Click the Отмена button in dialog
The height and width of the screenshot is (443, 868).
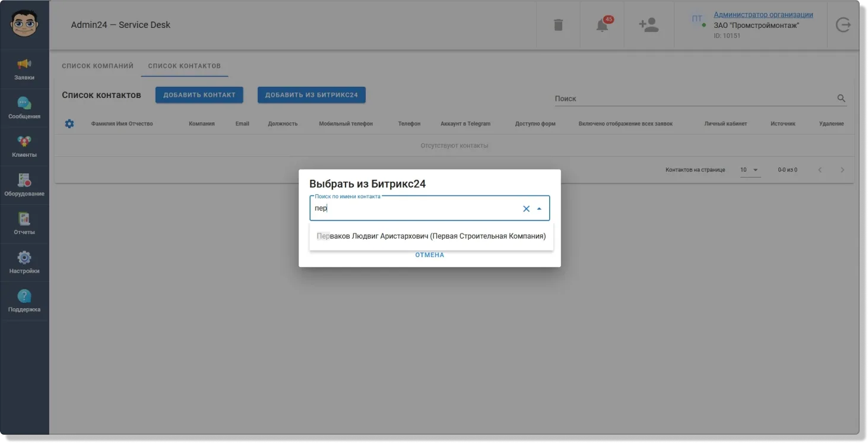[x=430, y=255]
